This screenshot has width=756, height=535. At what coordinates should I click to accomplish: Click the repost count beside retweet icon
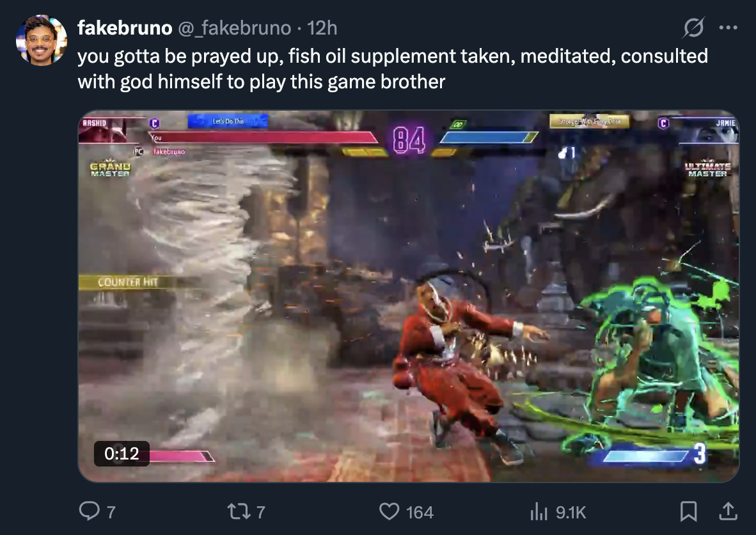click(260, 513)
